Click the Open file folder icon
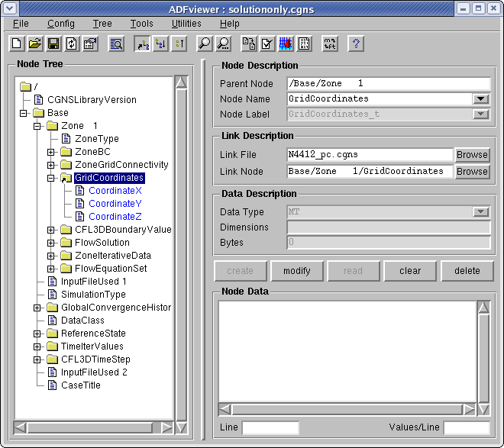Viewport: 504px width, 448px height. [x=35, y=44]
